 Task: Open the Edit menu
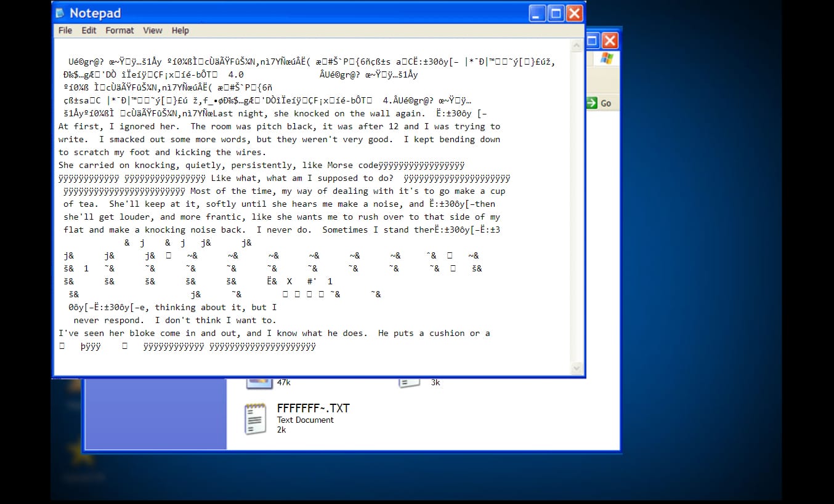[89, 30]
